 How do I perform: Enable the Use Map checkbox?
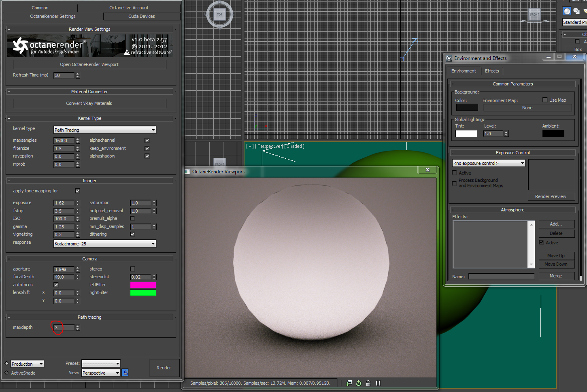(545, 100)
